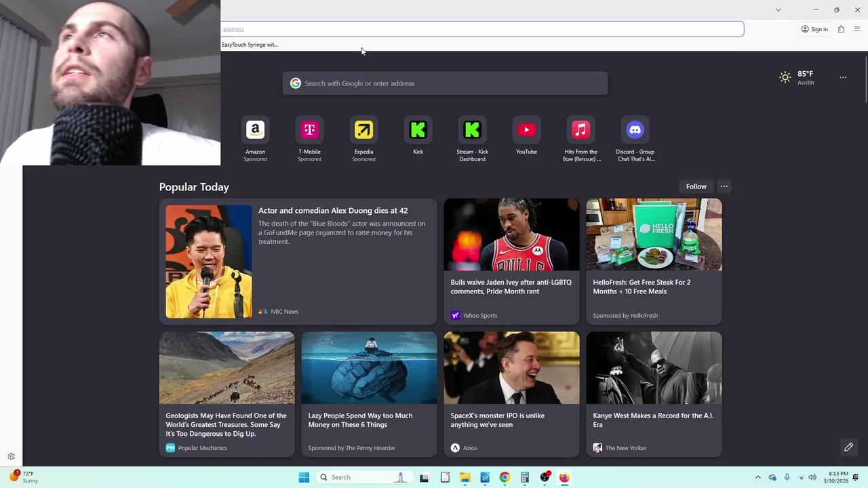Open the Amazon sponsored shortcut
This screenshot has height=488, width=868.
tap(255, 138)
